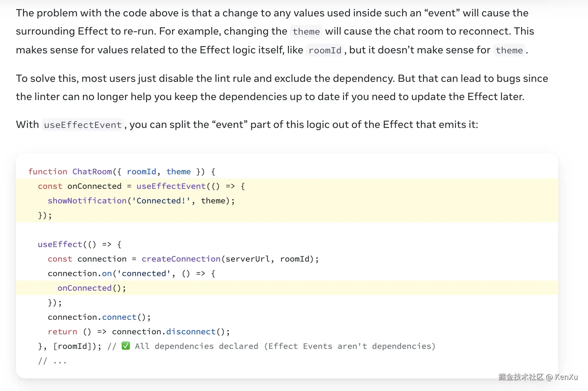Click the disconnect method in return statement
Screen dimensions: 588x391
(191, 332)
